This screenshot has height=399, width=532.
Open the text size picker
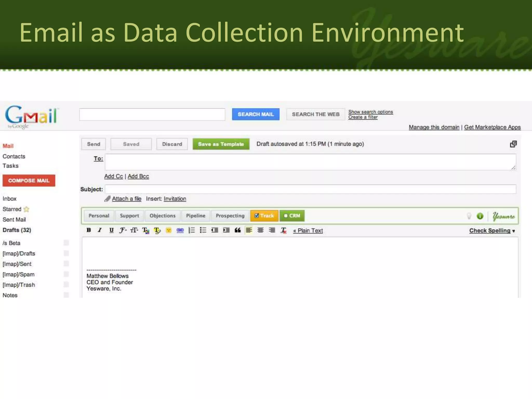pos(134,230)
